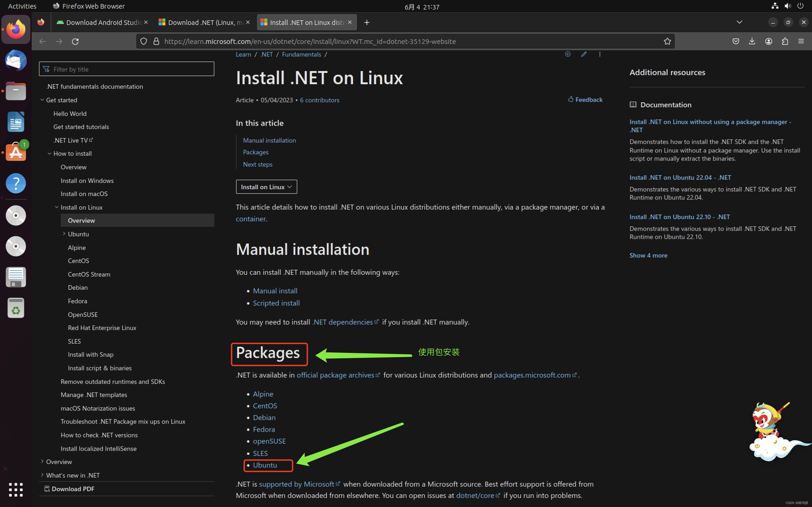Viewport: 812px width, 507px height.
Task: Launch Thunderbird from the dock
Action: (x=16, y=61)
